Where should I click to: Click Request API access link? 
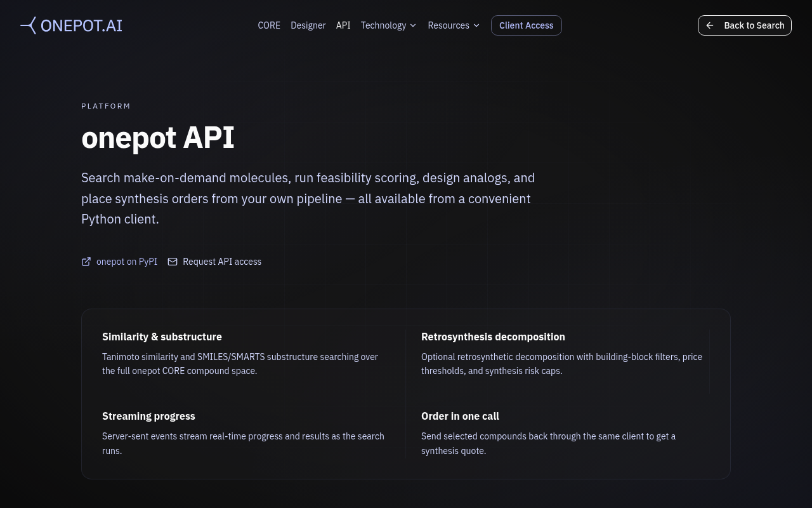214,262
